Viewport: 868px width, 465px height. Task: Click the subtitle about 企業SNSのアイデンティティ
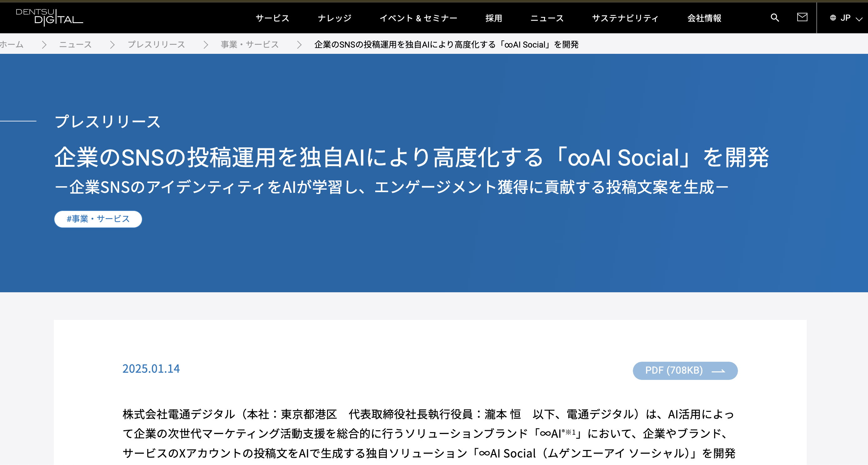[391, 187]
